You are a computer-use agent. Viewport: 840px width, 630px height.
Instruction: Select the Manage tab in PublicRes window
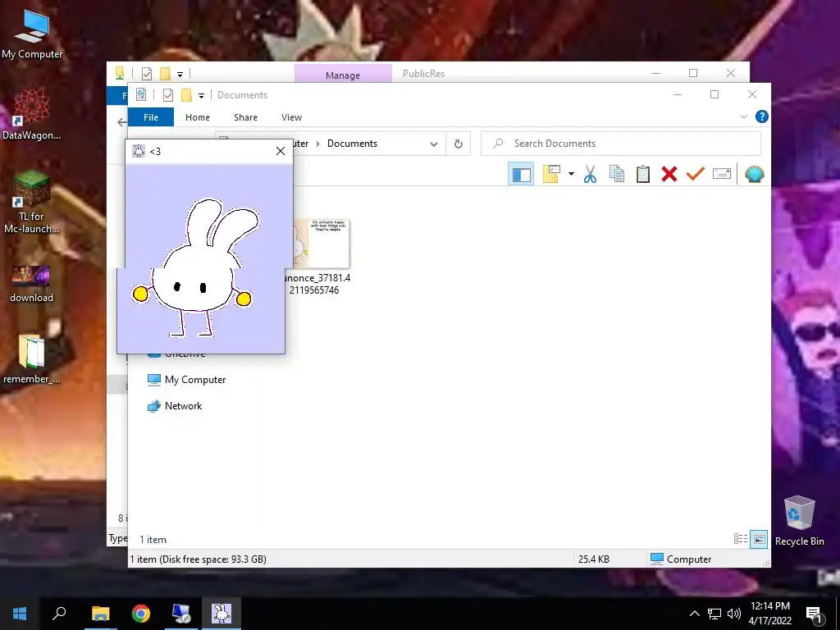343,75
